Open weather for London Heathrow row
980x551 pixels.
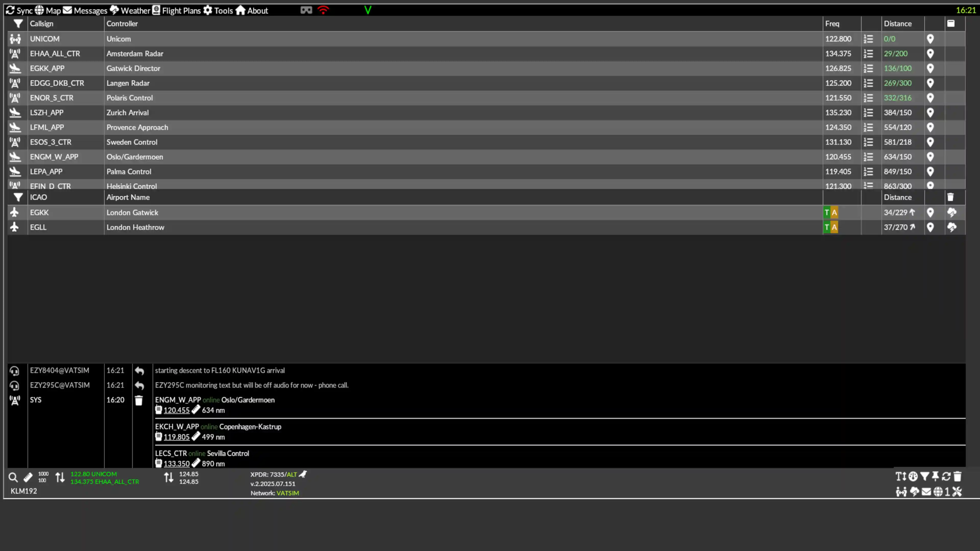coord(951,227)
